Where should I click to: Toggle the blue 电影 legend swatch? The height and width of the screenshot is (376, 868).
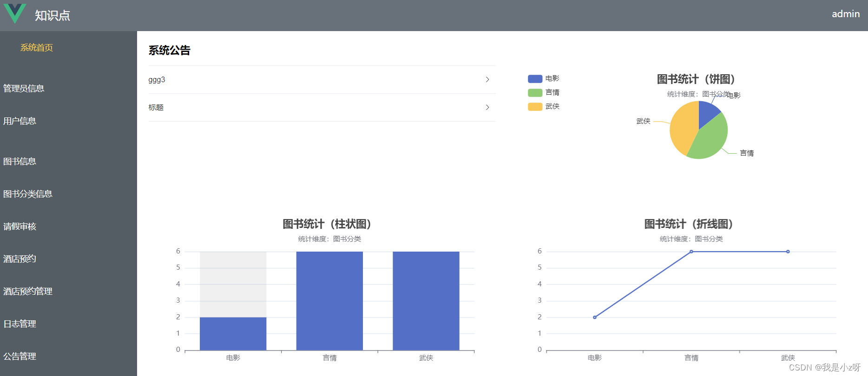click(x=535, y=78)
